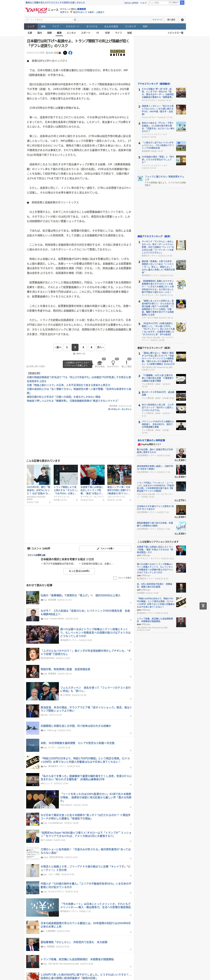This screenshot has height=980, width=210.
Task: Click the 記事に関する報告 report link
Action: [36, 366]
